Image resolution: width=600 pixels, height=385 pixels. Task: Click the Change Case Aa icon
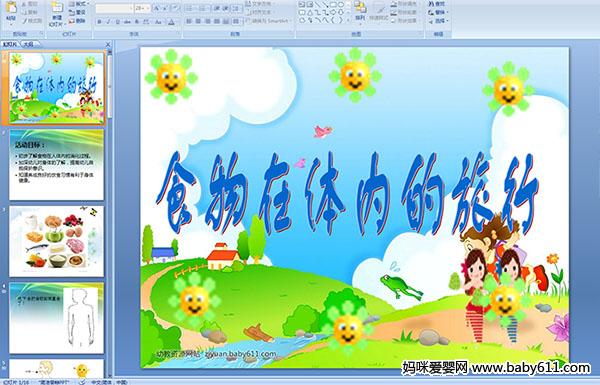[x=158, y=22]
